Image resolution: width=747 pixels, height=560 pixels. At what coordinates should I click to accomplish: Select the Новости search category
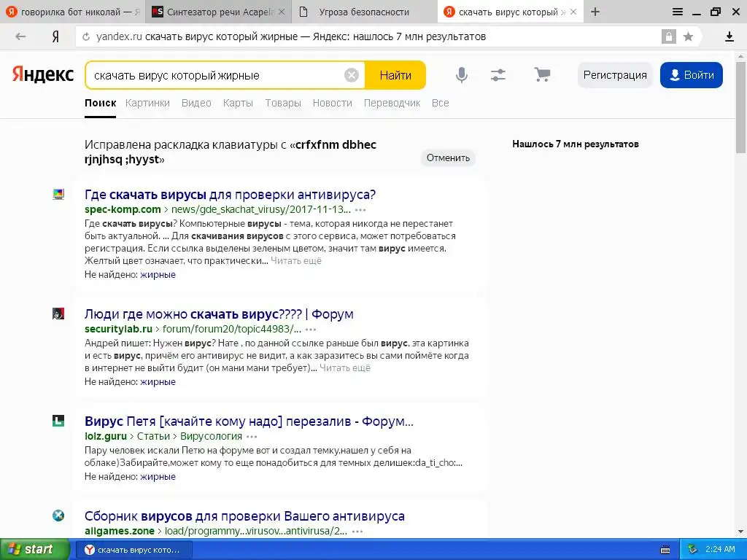(333, 103)
